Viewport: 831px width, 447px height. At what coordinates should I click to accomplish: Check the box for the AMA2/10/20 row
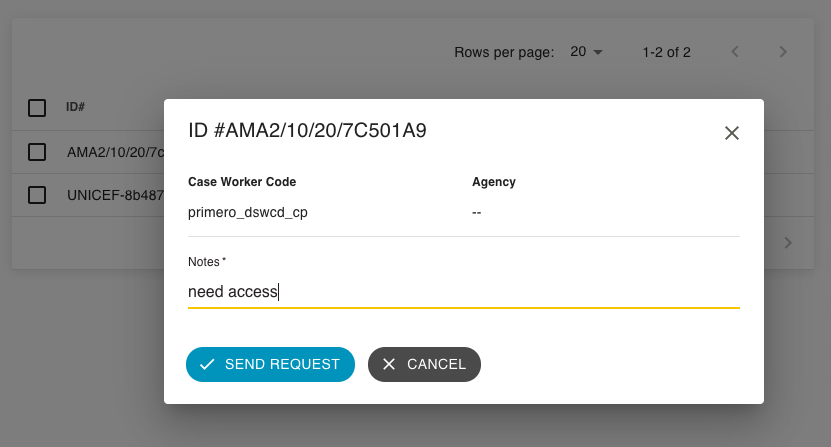37,152
